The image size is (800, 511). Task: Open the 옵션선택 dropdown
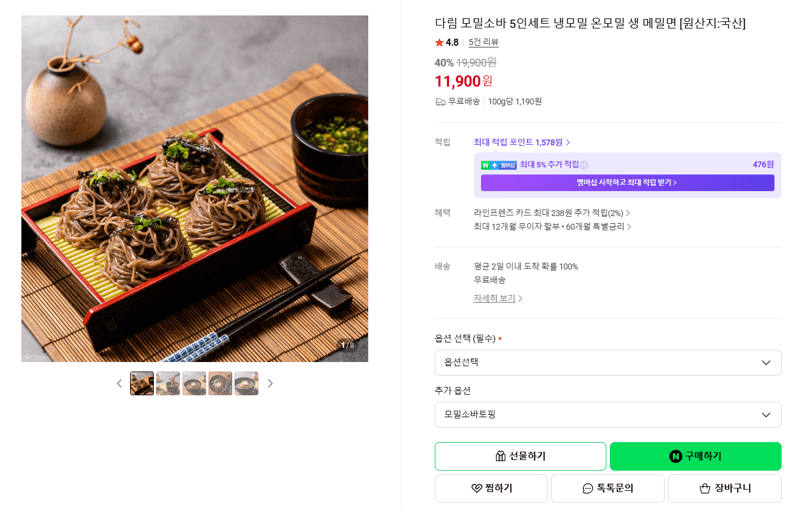coord(608,363)
